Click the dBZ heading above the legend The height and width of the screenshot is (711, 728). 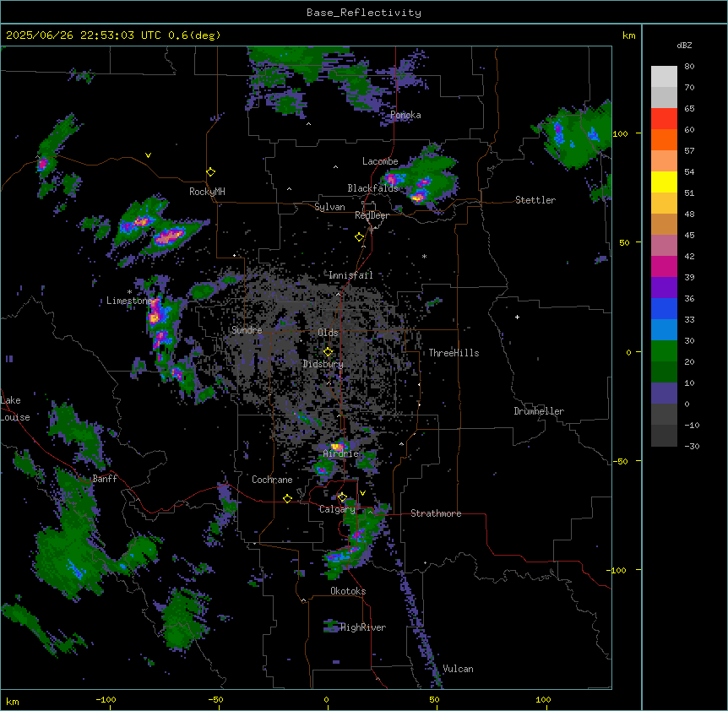(x=684, y=46)
